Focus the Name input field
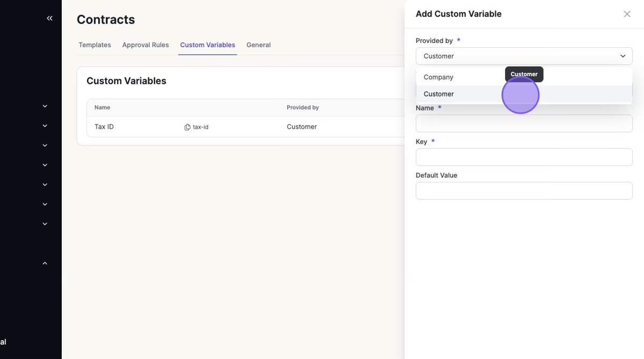The height and width of the screenshot is (359, 644). coord(524,123)
